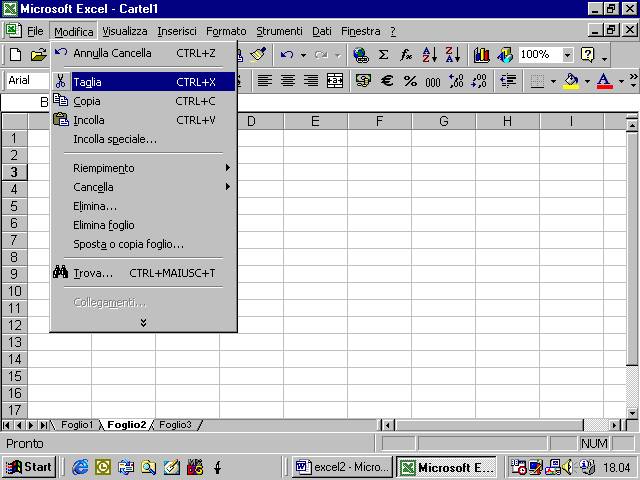Center text using the center icon
This screenshot has height=480, width=640.
point(288,80)
